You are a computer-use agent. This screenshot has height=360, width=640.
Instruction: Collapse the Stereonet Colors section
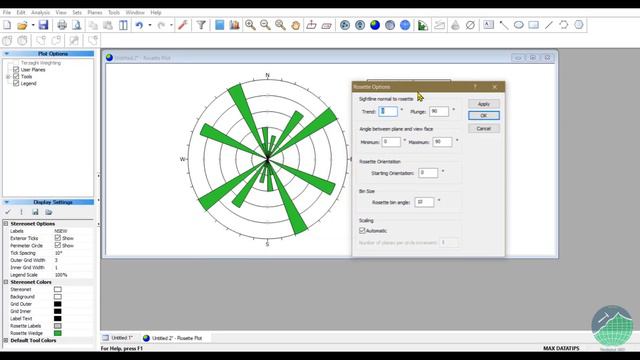[x=6, y=282]
